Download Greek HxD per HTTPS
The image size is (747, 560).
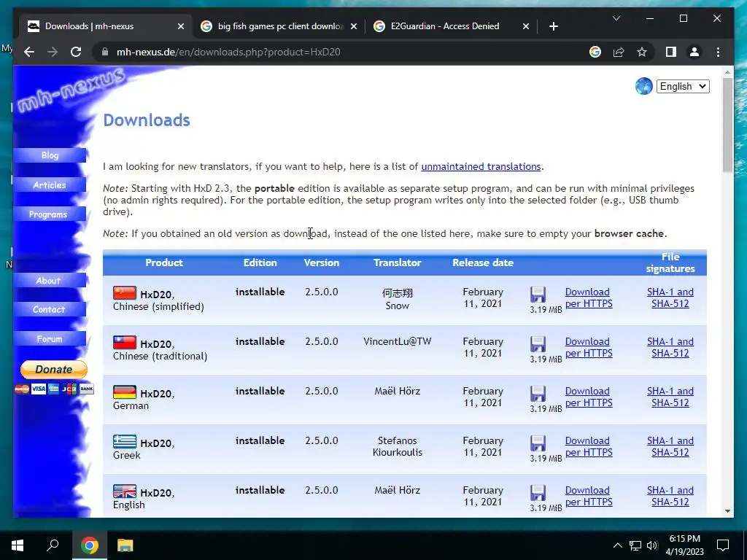tap(589, 446)
